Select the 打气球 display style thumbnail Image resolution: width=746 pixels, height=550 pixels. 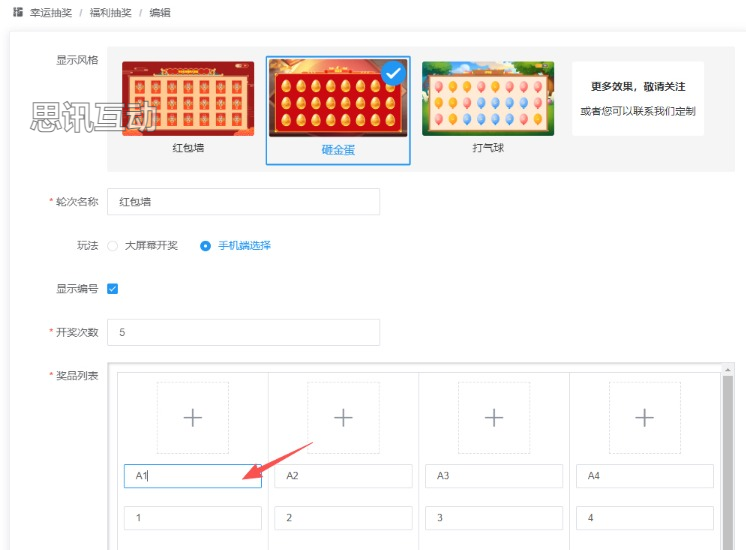[487, 99]
